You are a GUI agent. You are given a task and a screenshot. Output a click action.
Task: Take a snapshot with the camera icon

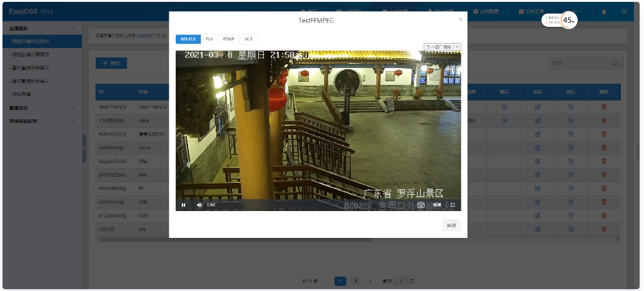(421, 205)
